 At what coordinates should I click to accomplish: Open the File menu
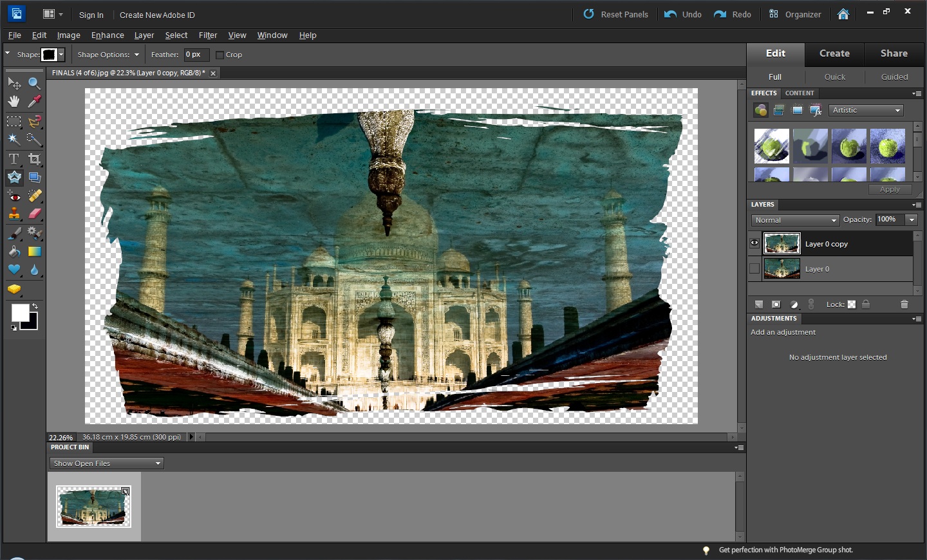(x=14, y=35)
